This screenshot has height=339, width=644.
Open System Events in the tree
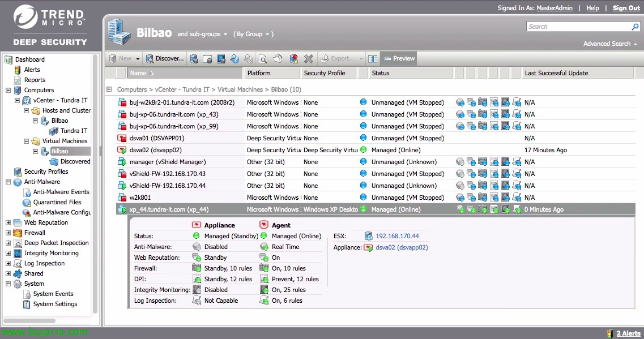click(53, 294)
